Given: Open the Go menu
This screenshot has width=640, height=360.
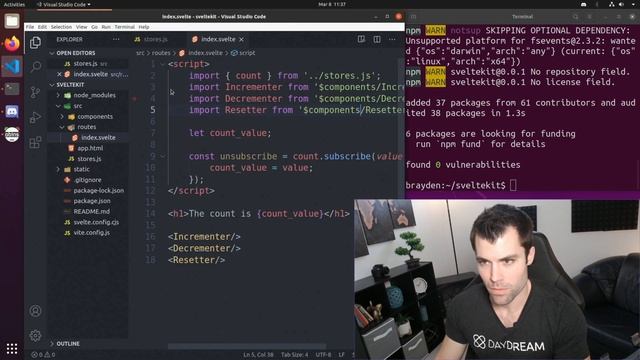Looking at the screenshot, I should tap(94, 27).
